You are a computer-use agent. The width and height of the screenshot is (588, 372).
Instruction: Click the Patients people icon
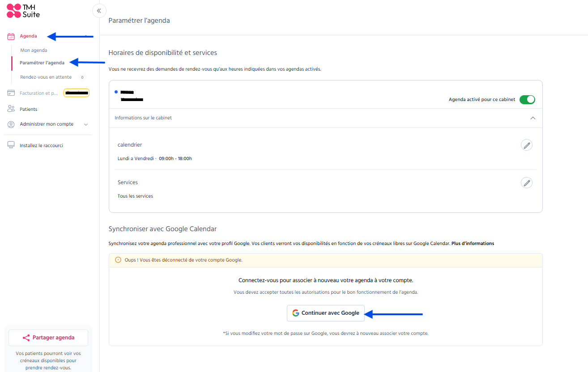click(11, 109)
